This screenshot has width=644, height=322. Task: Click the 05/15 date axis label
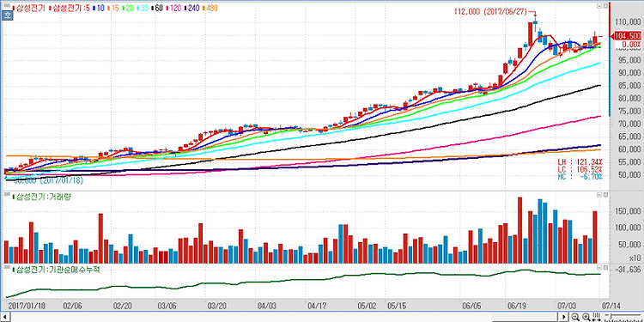(396, 306)
